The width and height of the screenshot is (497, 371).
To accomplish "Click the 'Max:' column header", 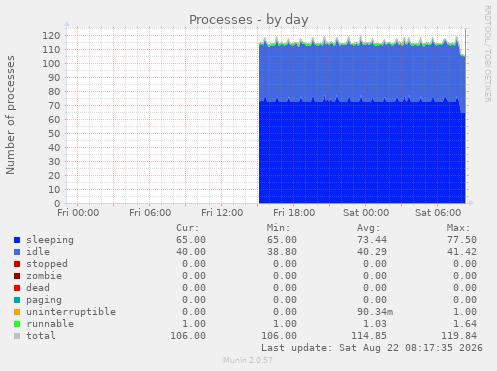I will coord(458,228).
